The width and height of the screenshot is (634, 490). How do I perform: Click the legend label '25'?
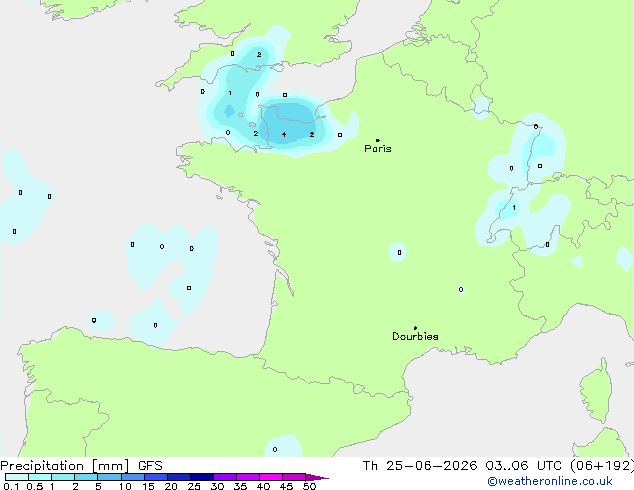tap(194, 486)
